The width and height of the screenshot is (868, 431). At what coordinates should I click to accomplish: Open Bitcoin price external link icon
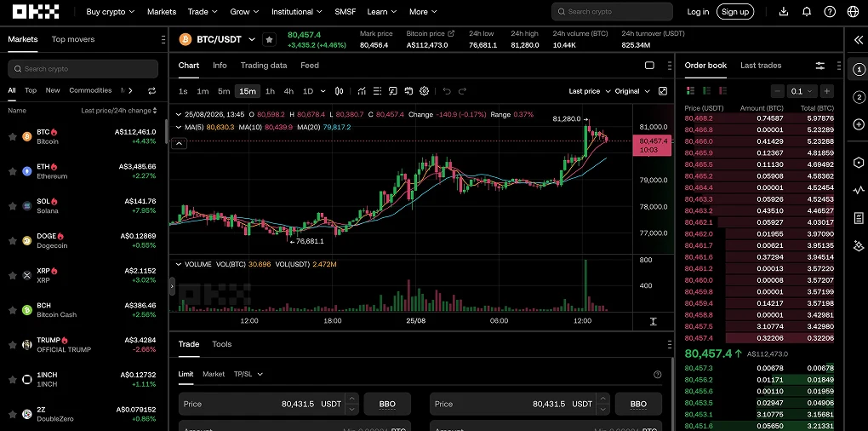pos(451,34)
